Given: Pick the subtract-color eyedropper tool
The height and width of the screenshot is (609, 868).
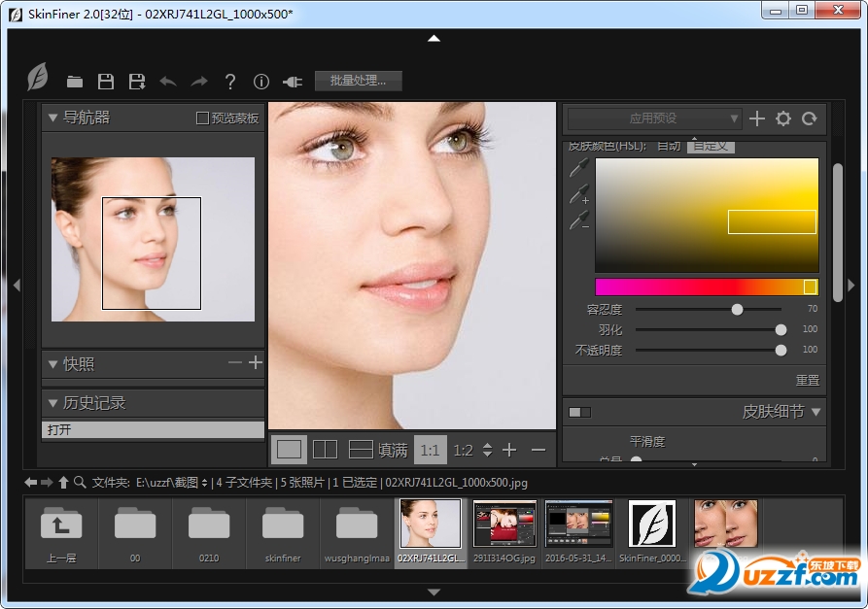Looking at the screenshot, I should point(579,220).
